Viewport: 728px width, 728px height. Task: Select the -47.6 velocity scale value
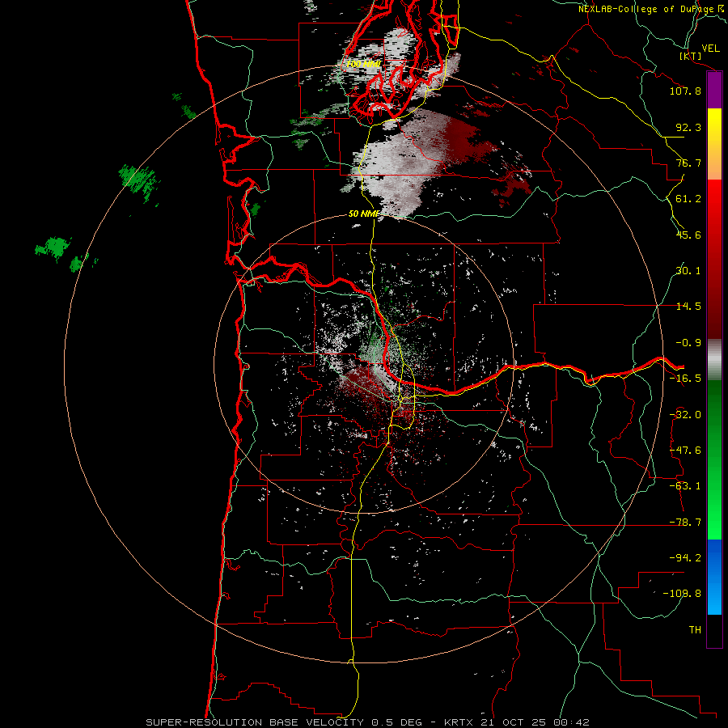coord(685,451)
